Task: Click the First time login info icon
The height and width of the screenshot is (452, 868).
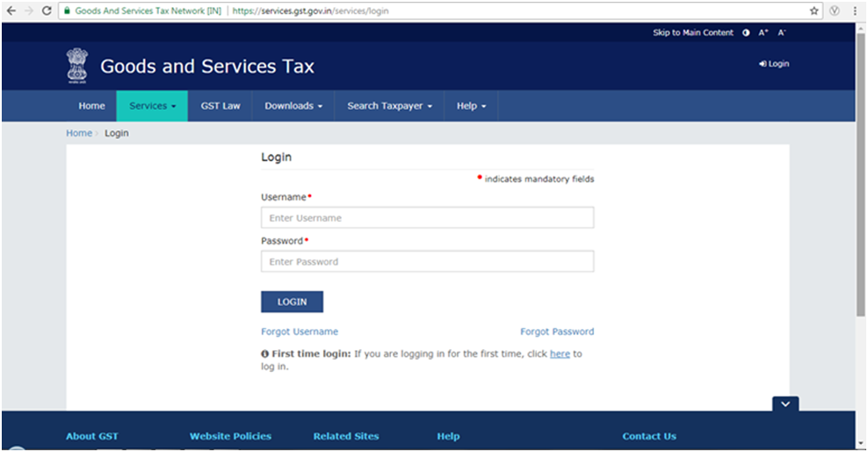Action: pyautogui.click(x=264, y=354)
